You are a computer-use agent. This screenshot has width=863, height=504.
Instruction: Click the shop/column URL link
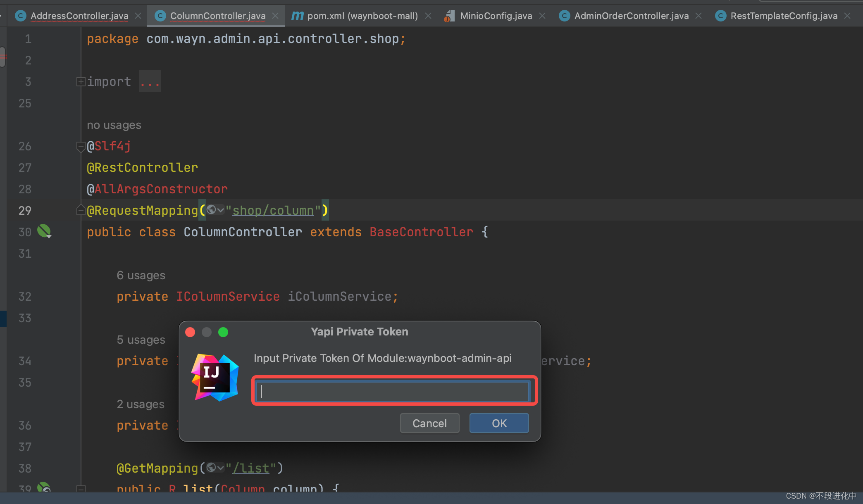click(273, 210)
